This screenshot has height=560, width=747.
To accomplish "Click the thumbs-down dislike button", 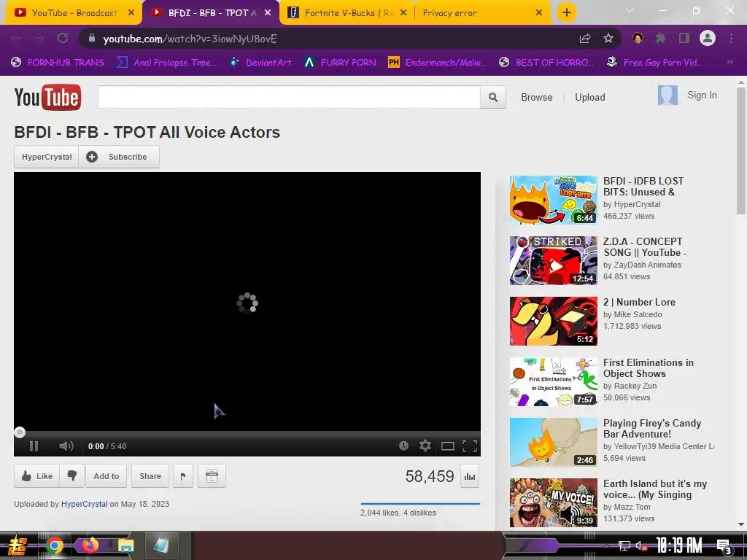I will coord(72,475).
